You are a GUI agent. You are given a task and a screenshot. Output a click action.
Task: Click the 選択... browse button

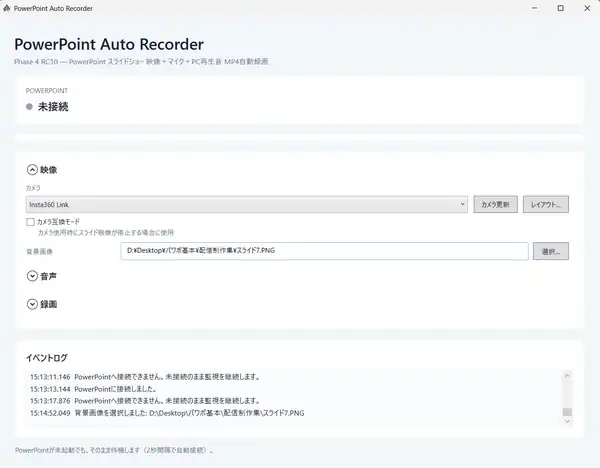click(x=551, y=251)
